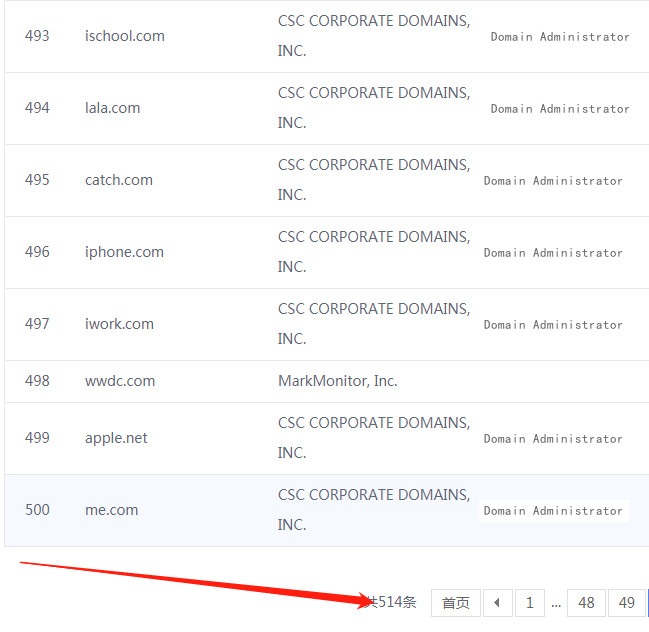Click row number 497
The image size is (649, 632).
tap(37, 324)
